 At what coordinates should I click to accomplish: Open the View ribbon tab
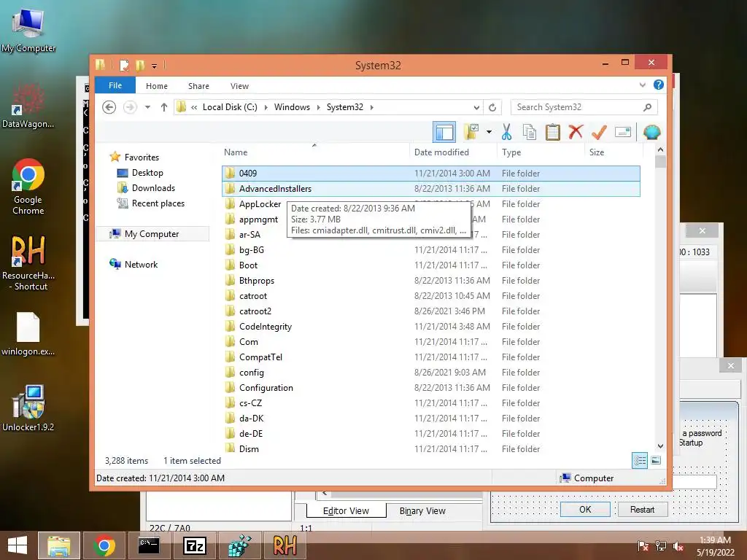point(239,86)
